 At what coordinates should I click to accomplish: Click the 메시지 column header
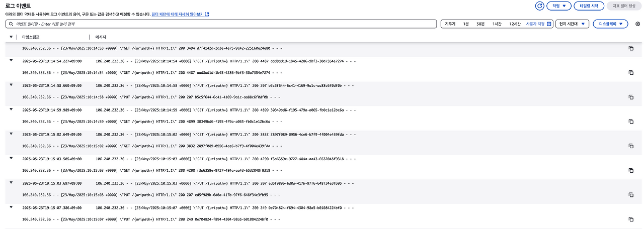pyautogui.click(x=101, y=37)
